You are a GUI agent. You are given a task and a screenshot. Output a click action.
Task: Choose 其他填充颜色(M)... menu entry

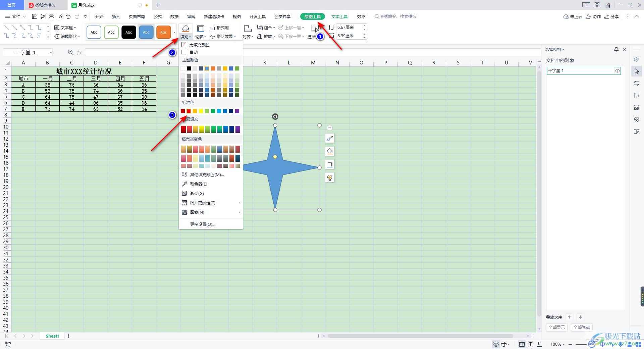207,174
